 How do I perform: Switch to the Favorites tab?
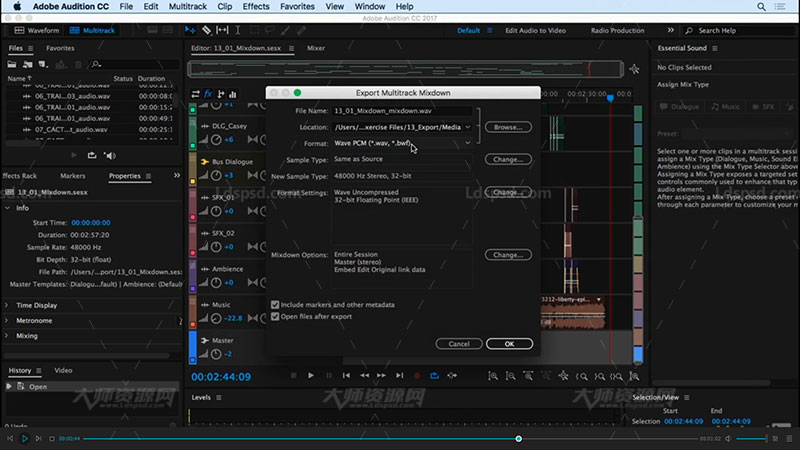pyautogui.click(x=60, y=48)
